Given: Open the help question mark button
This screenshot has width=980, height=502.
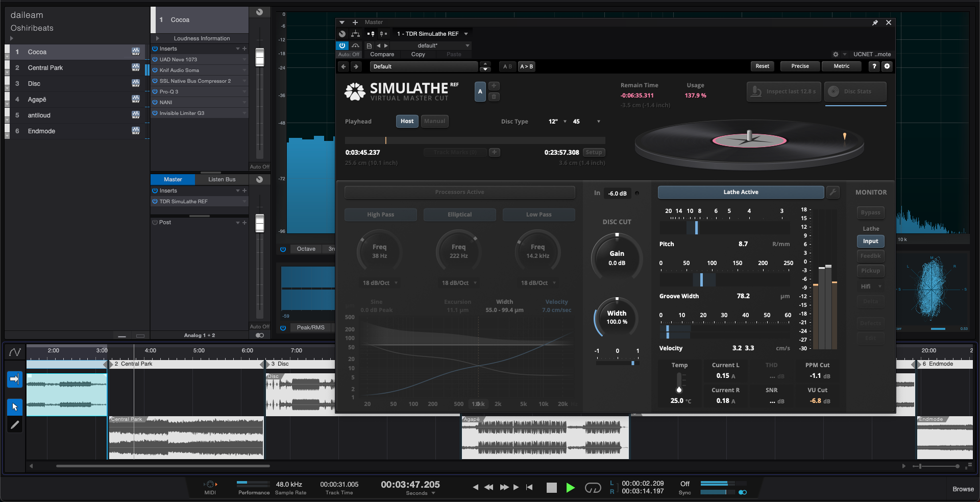Looking at the screenshot, I should coord(874,66).
